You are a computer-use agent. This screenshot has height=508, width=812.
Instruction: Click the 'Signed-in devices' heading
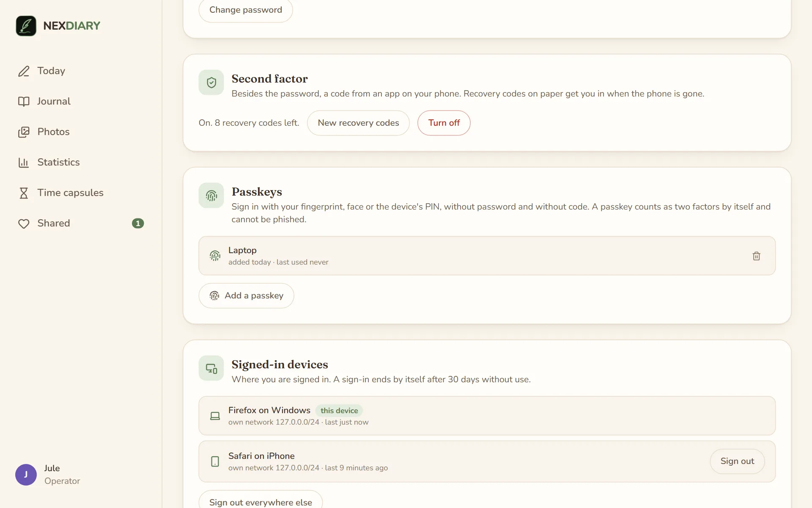point(280,364)
